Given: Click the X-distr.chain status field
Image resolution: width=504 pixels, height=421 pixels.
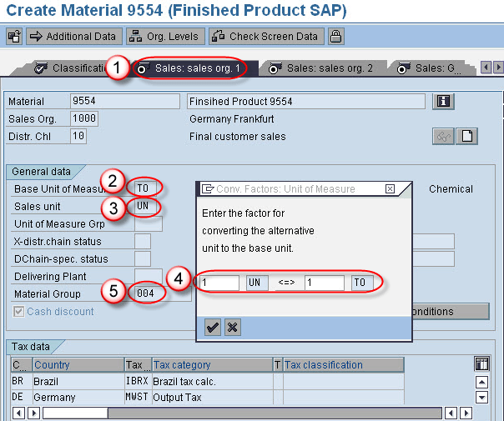Looking at the screenshot, I should (x=143, y=242).
